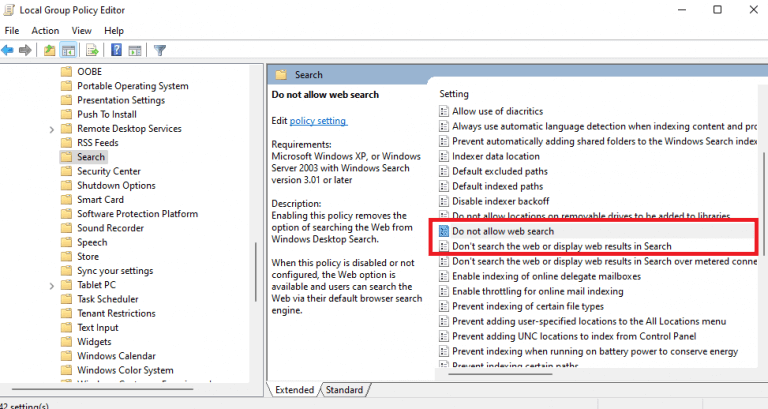Select Prevent adding UNC locations to index
Screen dimensions: 768x409
coord(574,336)
